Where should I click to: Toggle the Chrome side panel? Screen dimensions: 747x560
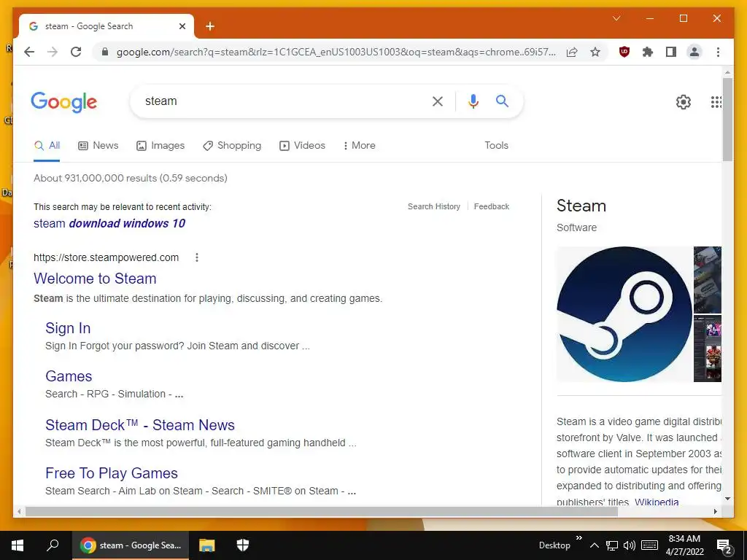click(671, 52)
